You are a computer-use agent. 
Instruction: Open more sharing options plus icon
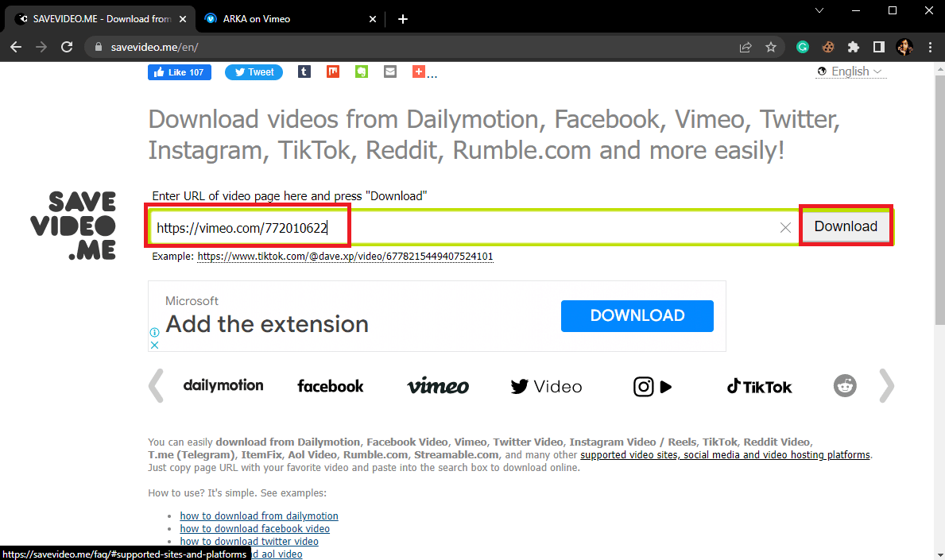(x=419, y=71)
